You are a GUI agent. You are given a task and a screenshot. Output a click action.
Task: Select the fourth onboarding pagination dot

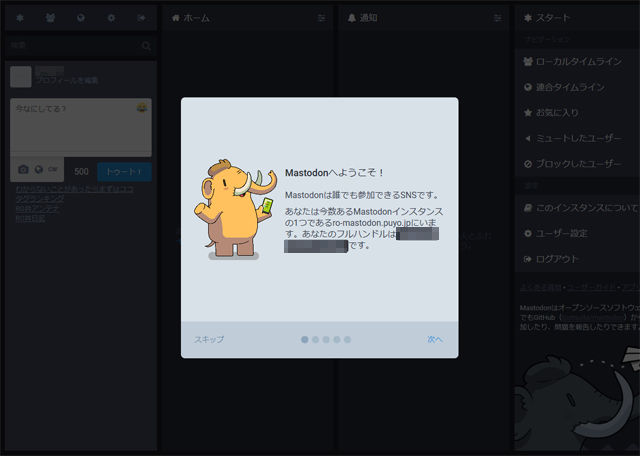click(337, 340)
